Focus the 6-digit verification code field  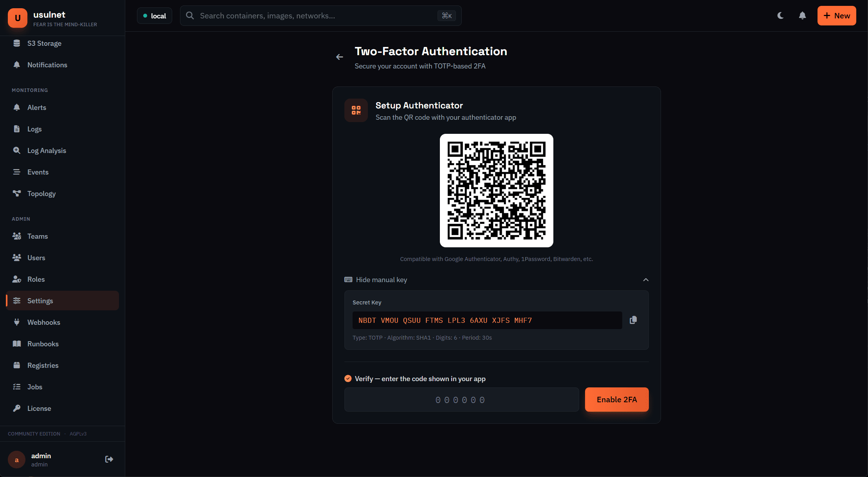coord(461,400)
